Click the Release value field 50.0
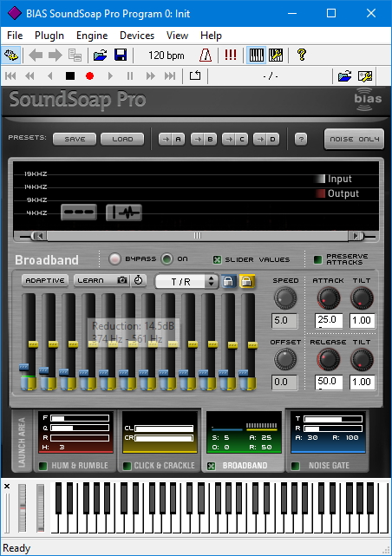Screen dimensions: 392x556 click(x=329, y=383)
